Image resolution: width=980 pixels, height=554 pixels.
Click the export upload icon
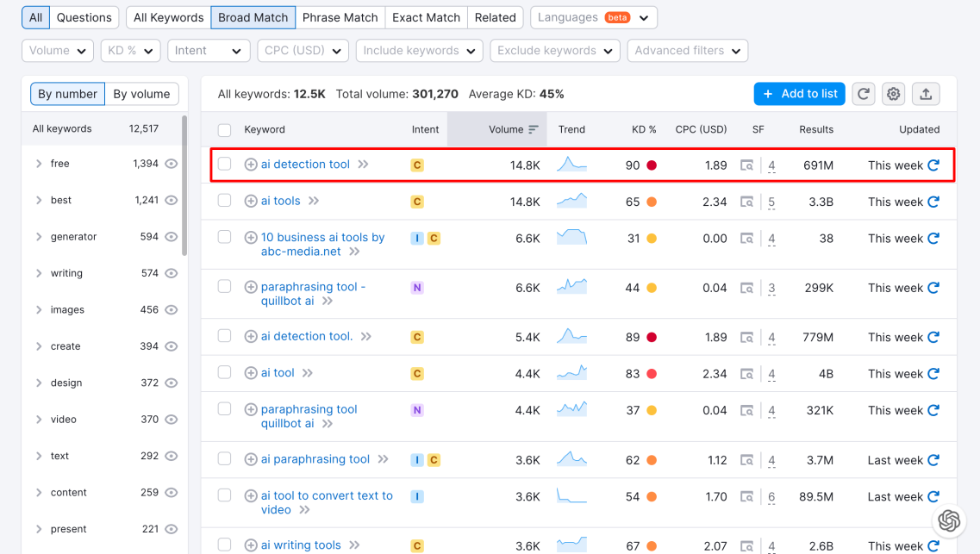point(926,94)
